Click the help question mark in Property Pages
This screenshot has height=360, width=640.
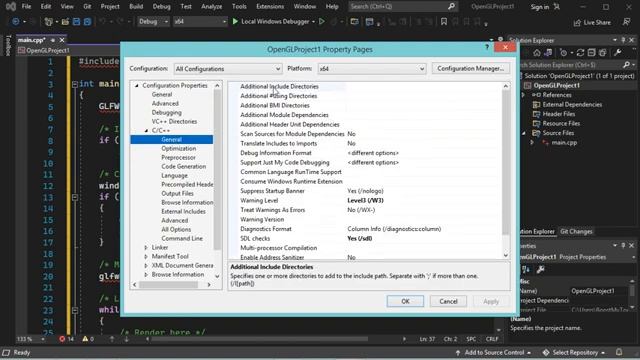click(487, 47)
